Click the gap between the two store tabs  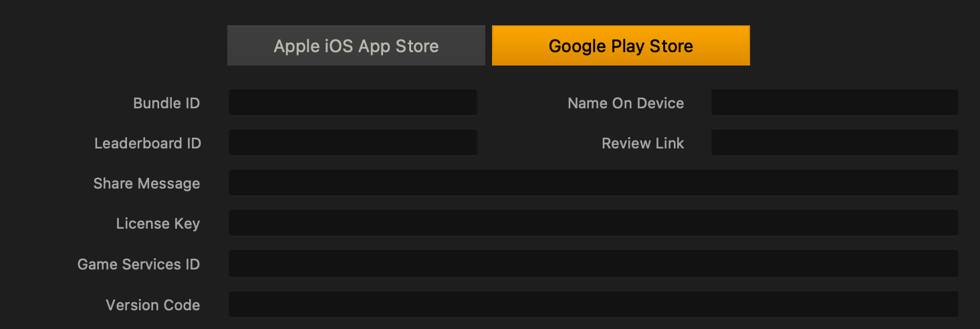(489, 45)
